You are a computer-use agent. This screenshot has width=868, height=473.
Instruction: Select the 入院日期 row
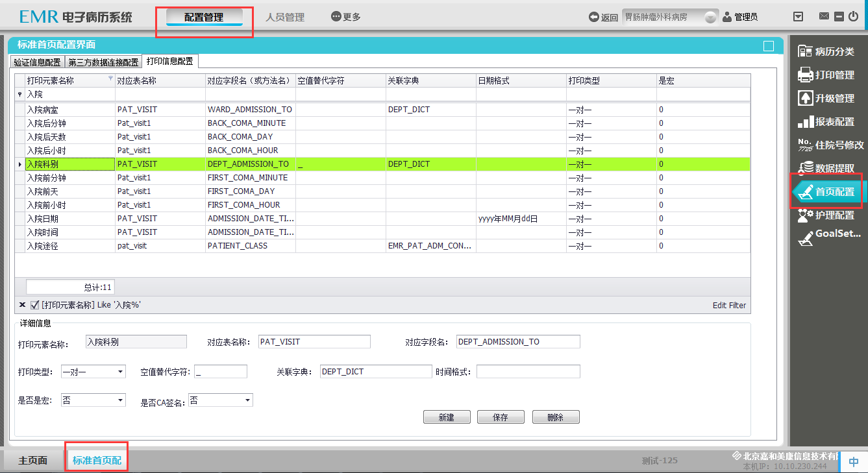coord(382,219)
